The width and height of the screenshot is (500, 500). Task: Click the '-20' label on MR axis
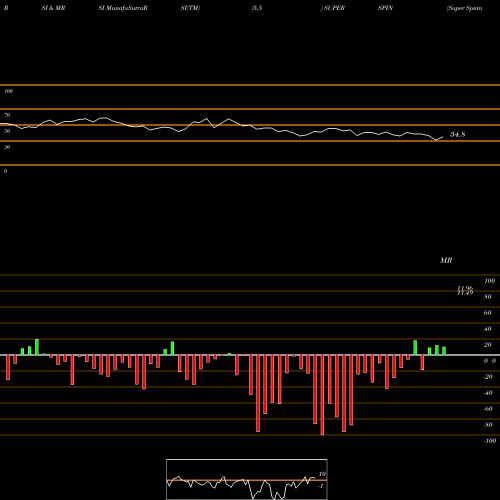[x=488, y=377]
